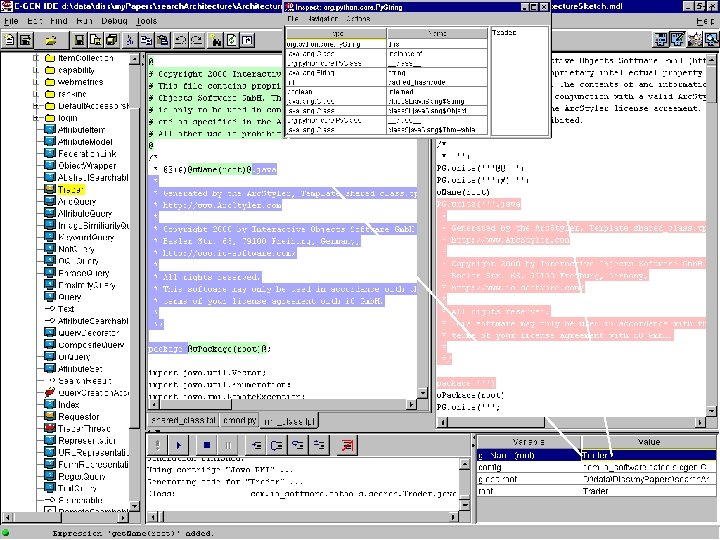The image size is (720, 540).
Task: Click the Cut scissors toolbar icon
Action: pos(129,41)
